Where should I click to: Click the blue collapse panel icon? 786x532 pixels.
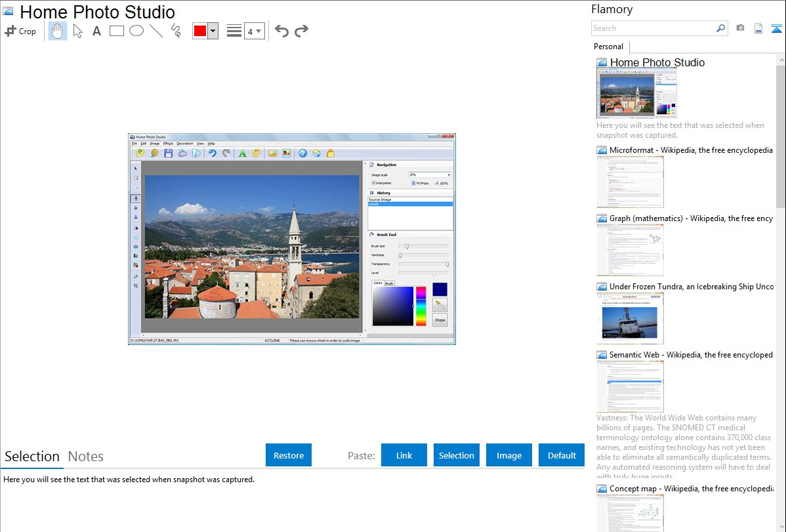tap(776, 28)
